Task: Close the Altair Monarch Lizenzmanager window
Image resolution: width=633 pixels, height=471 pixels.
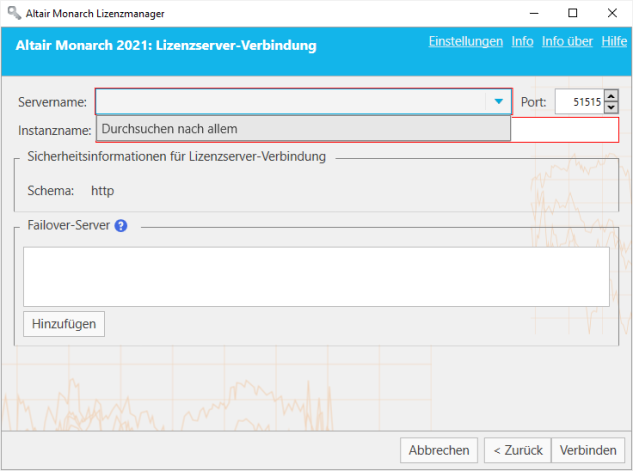Action: (x=612, y=13)
